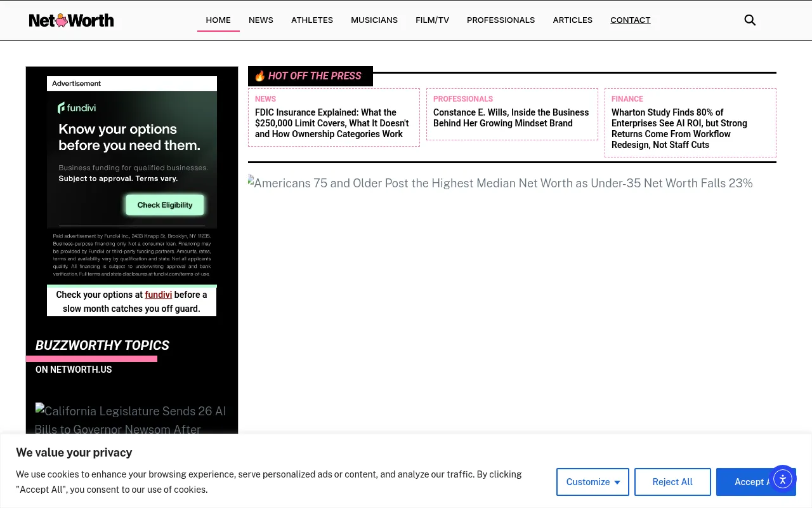Image resolution: width=812 pixels, height=508 pixels.
Task: Open the PROFESSIONALS category tag above Wills article
Action: [x=463, y=99]
